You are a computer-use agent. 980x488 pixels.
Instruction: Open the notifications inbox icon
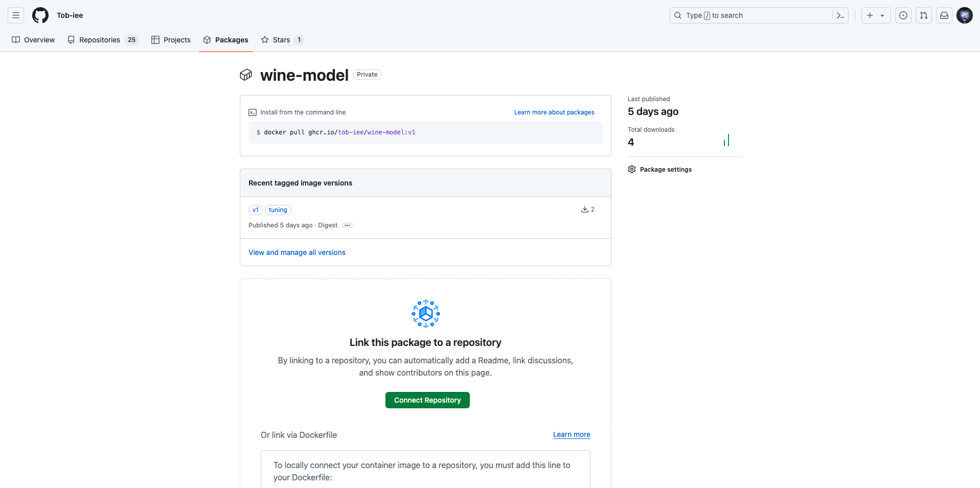click(944, 15)
